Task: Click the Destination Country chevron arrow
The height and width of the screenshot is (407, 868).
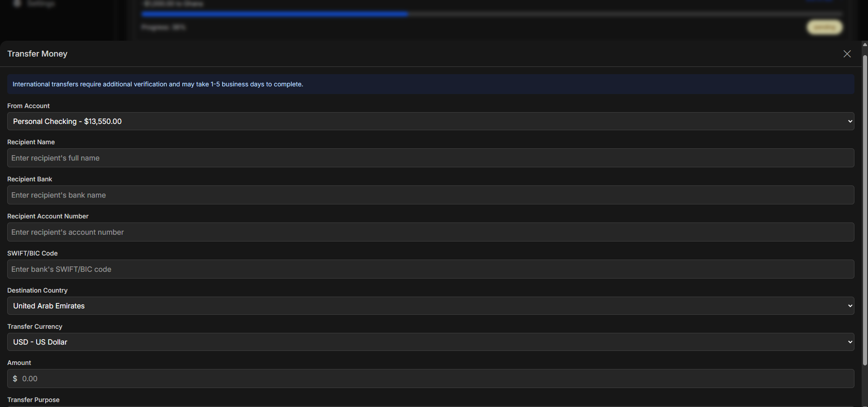Action: tap(850, 306)
